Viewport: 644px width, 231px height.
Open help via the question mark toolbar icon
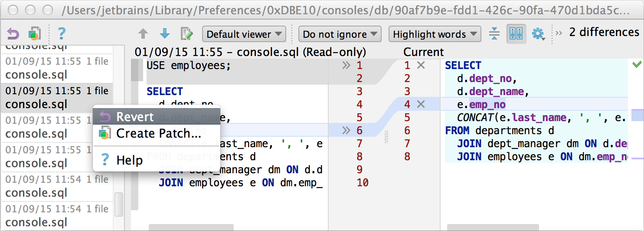(62, 33)
